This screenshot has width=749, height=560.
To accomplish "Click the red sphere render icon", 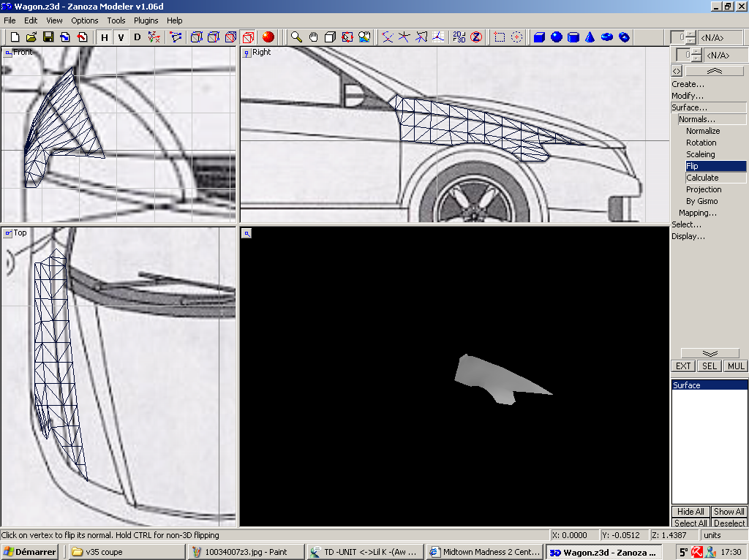I will [x=268, y=37].
